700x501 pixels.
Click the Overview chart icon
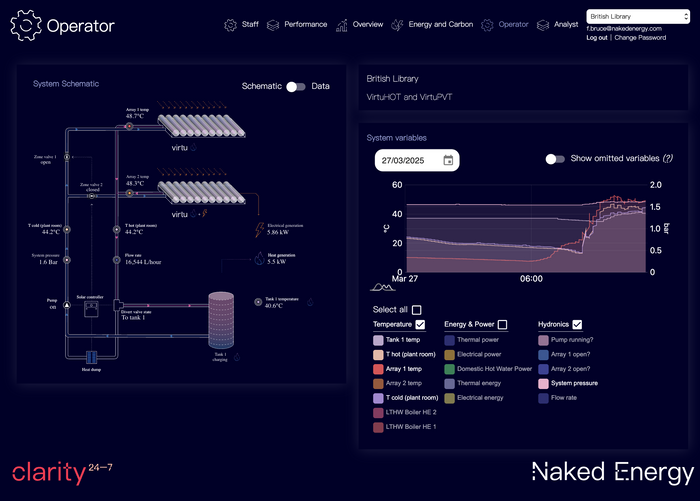(342, 25)
